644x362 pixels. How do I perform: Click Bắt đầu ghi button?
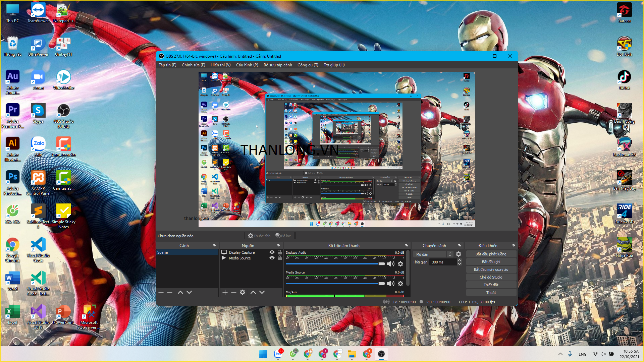pyautogui.click(x=491, y=262)
